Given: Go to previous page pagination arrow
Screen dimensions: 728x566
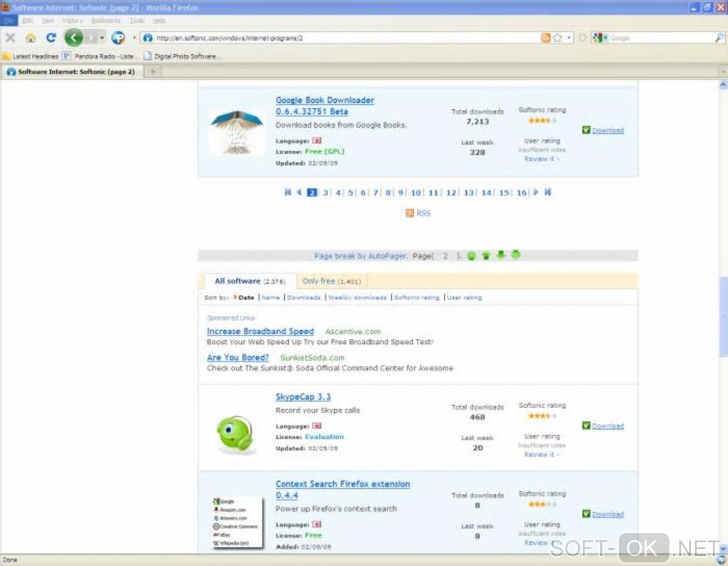Looking at the screenshot, I should point(299,192).
